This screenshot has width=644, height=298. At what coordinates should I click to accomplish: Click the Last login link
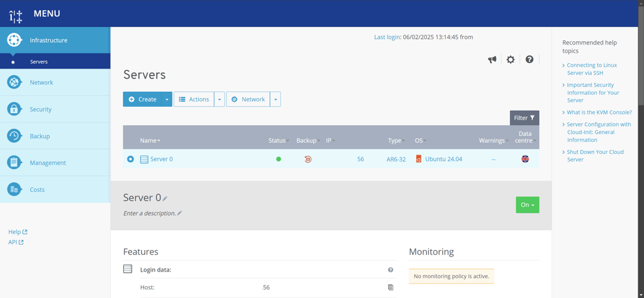[387, 37]
